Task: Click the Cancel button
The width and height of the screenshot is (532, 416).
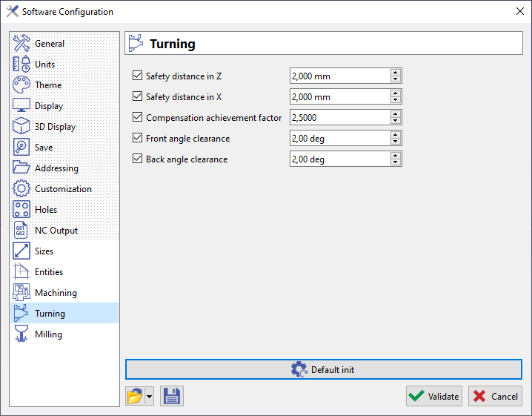Action: [495, 396]
